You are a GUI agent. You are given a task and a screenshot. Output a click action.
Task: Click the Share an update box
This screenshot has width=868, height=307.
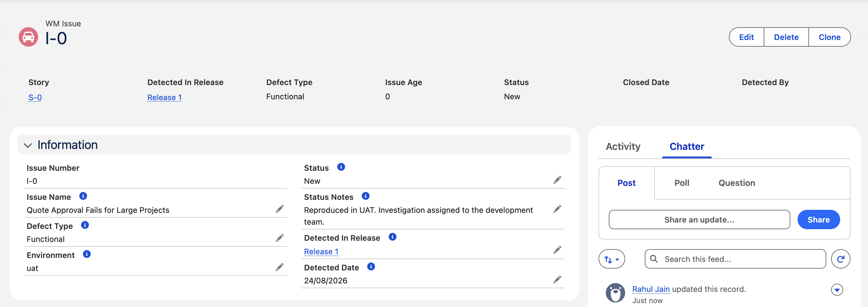click(699, 220)
